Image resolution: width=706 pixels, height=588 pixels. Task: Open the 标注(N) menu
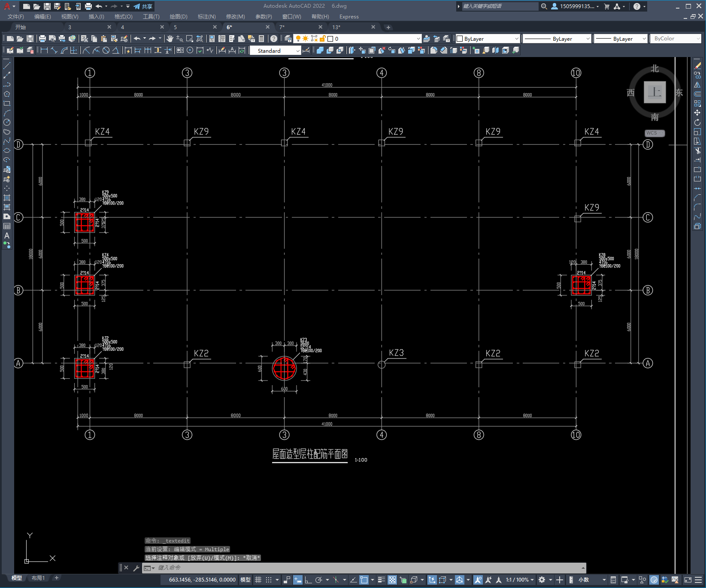click(x=206, y=17)
